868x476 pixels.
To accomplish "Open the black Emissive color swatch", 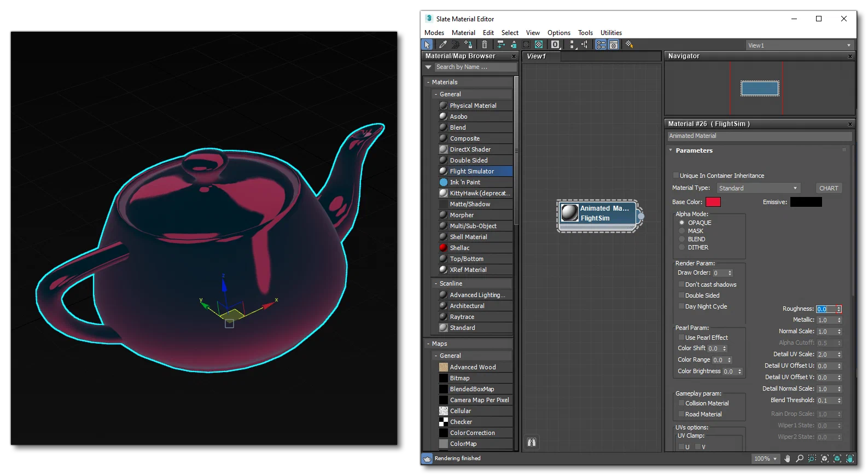I will click(x=806, y=202).
